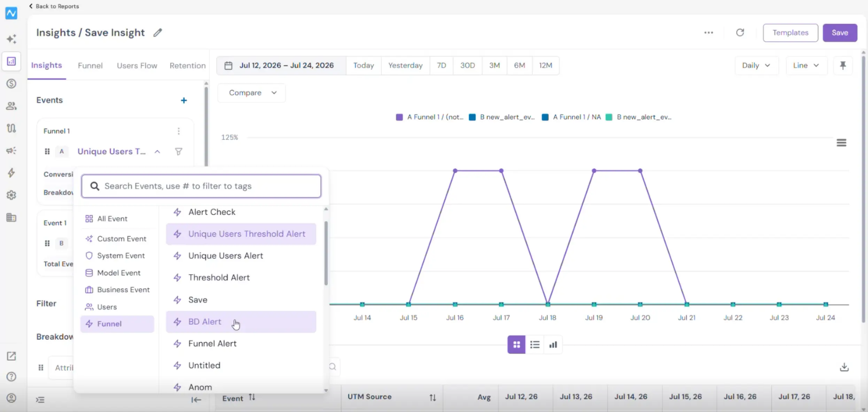The width and height of the screenshot is (868, 412).
Task: Click the purple legend swatch for Funnel 1
Action: click(399, 117)
